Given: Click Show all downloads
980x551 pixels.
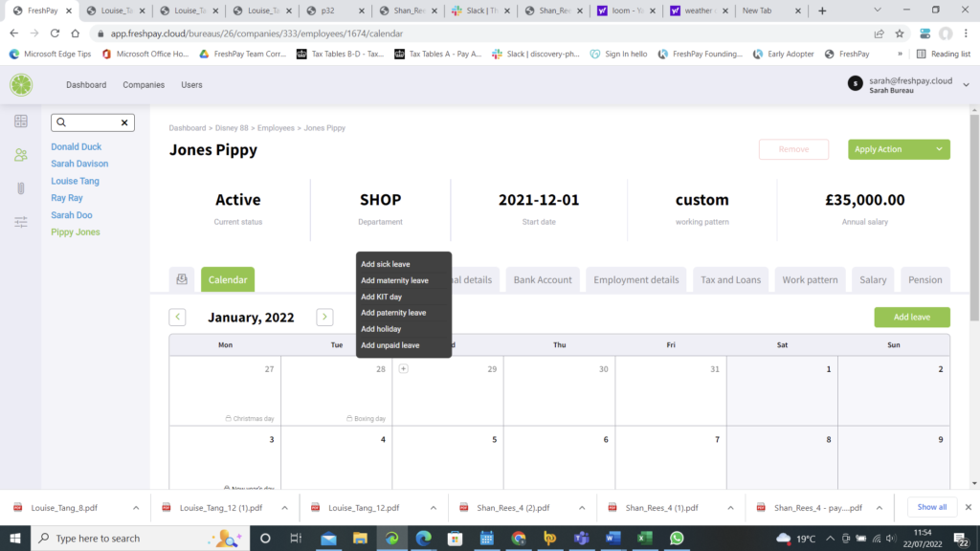Looking at the screenshot, I should [932, 507].
